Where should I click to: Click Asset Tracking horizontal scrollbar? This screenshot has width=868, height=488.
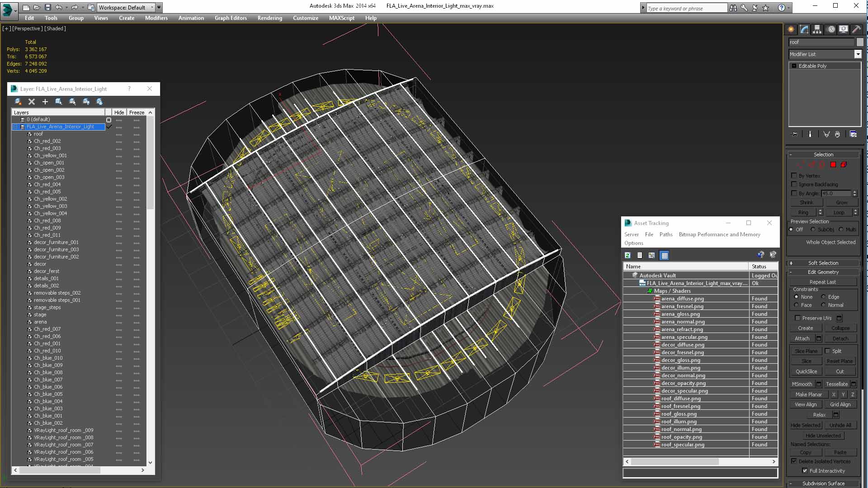(675, 462)
